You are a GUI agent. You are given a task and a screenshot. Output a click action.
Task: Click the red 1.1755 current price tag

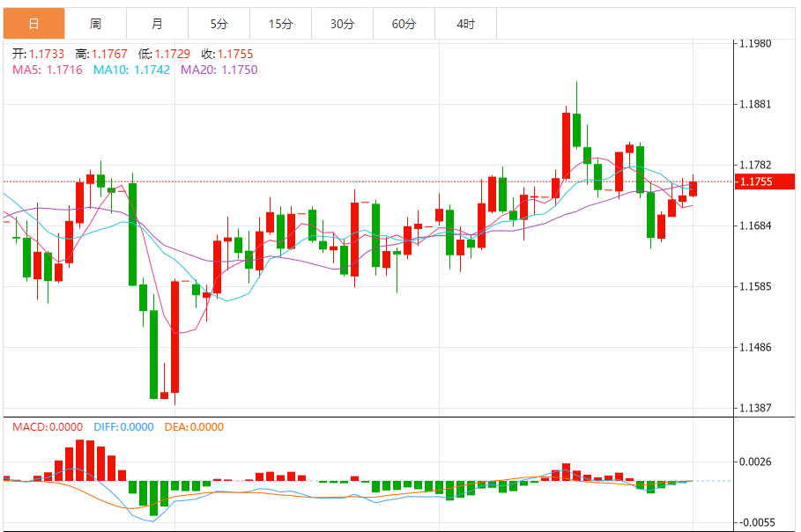(x=764, y=181)
